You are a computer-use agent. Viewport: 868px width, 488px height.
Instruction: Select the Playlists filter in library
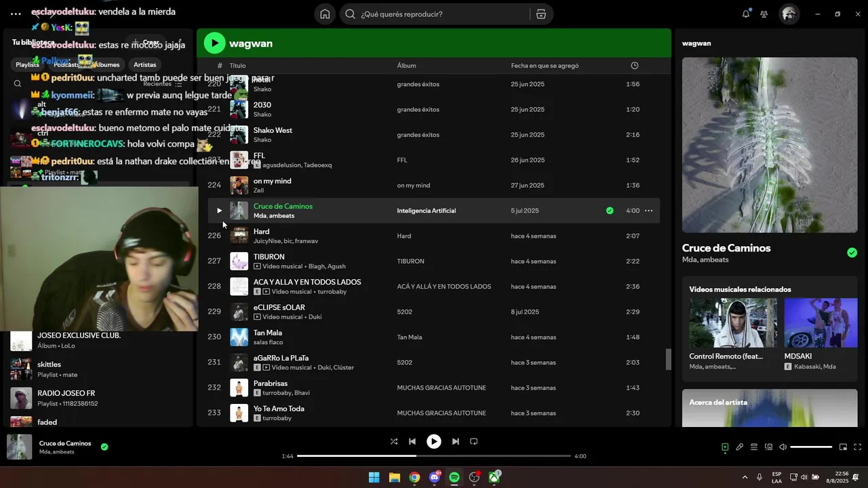point(27,65)
